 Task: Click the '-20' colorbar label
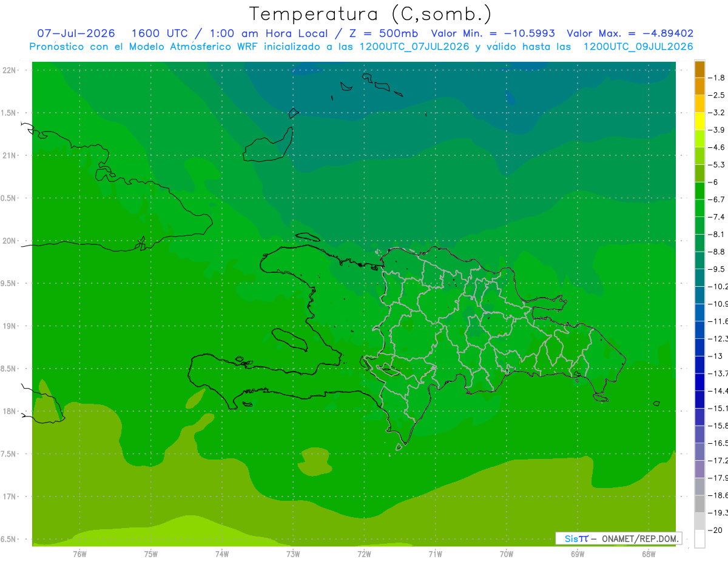[x=716, y=530]
